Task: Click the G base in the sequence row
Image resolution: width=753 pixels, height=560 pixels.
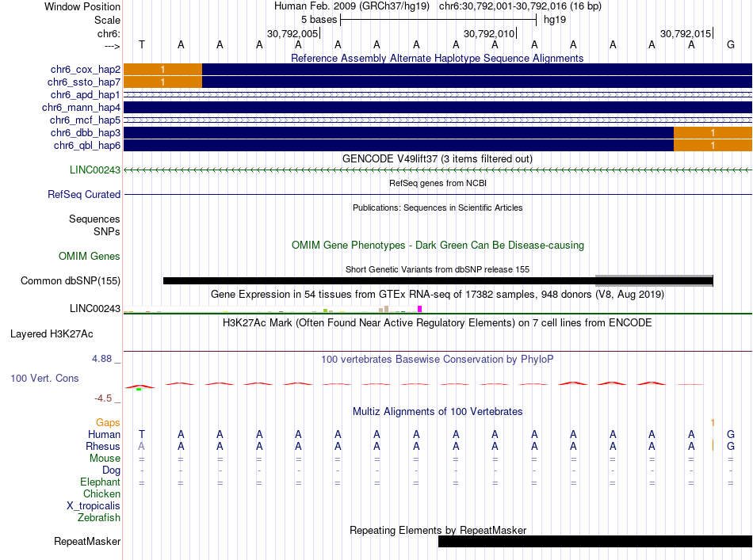Action: pyautogui.click(x=731, y=44)
